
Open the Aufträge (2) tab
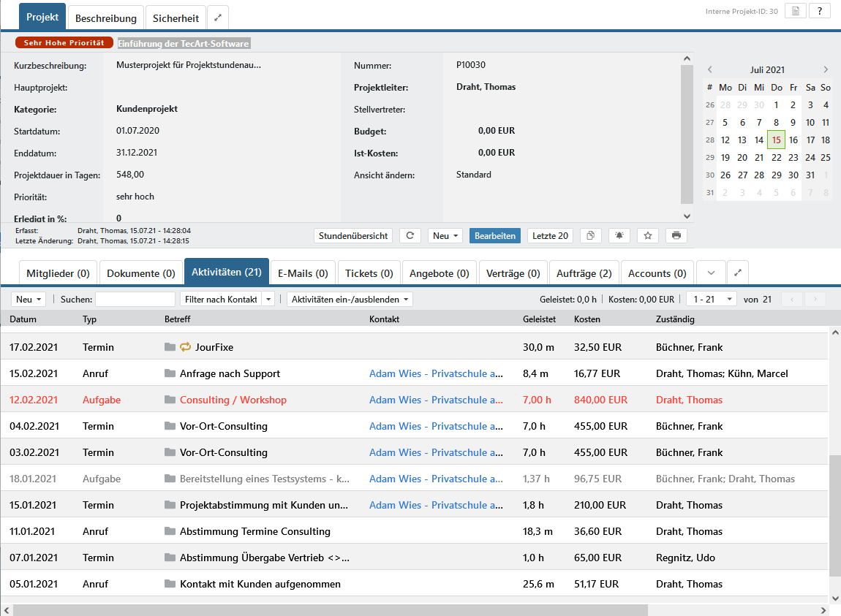pyautogui.click(x=584, y=273)
